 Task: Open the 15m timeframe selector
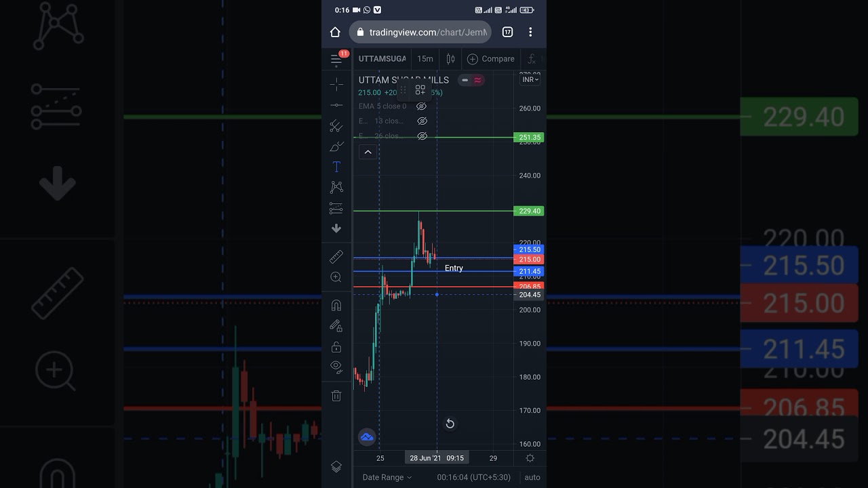tap(425, 59)
